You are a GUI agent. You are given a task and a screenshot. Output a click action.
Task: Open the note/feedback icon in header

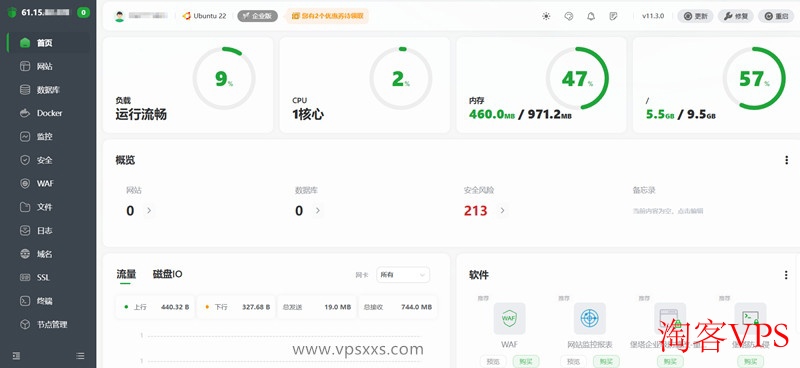[x=613, y=16]
